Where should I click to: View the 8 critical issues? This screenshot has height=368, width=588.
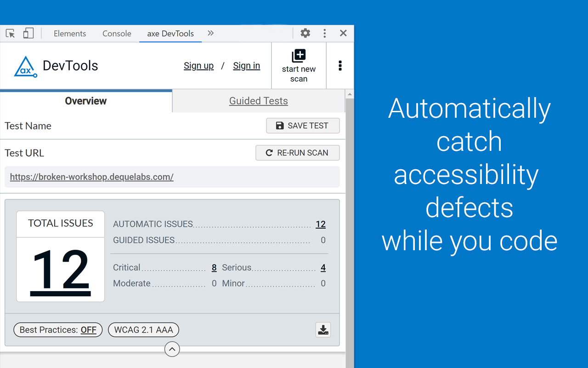[214, 267]
